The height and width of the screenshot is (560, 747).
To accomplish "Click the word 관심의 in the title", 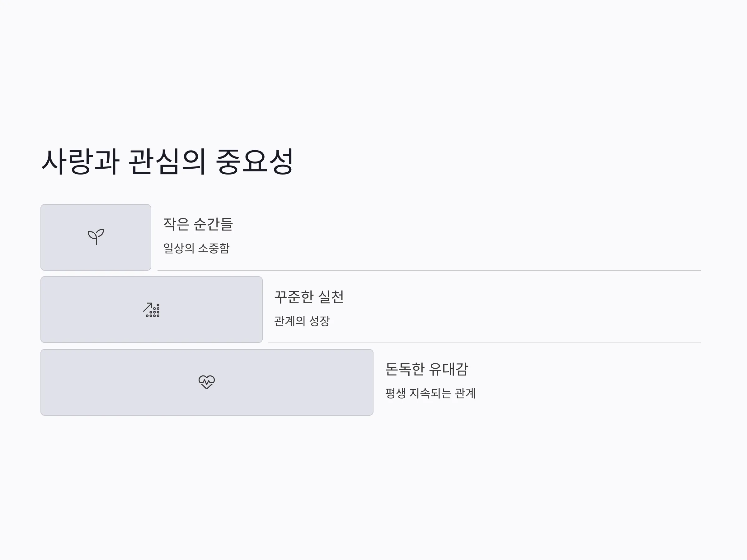I will [x=167, y=162].
